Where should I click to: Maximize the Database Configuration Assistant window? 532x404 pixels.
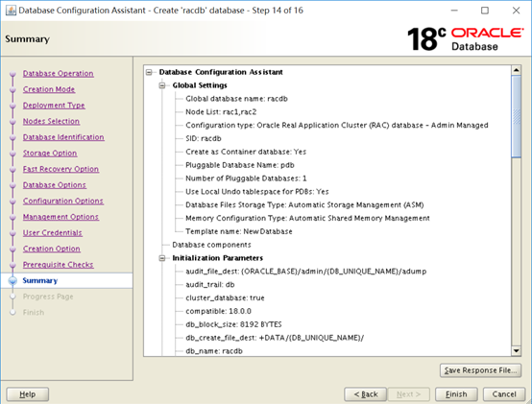485,11
